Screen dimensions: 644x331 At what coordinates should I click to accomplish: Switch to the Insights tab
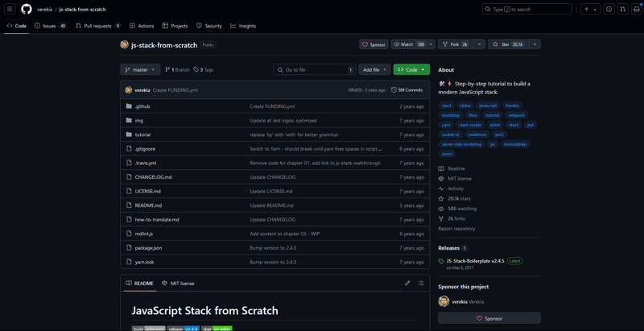[x=243, y=26]
